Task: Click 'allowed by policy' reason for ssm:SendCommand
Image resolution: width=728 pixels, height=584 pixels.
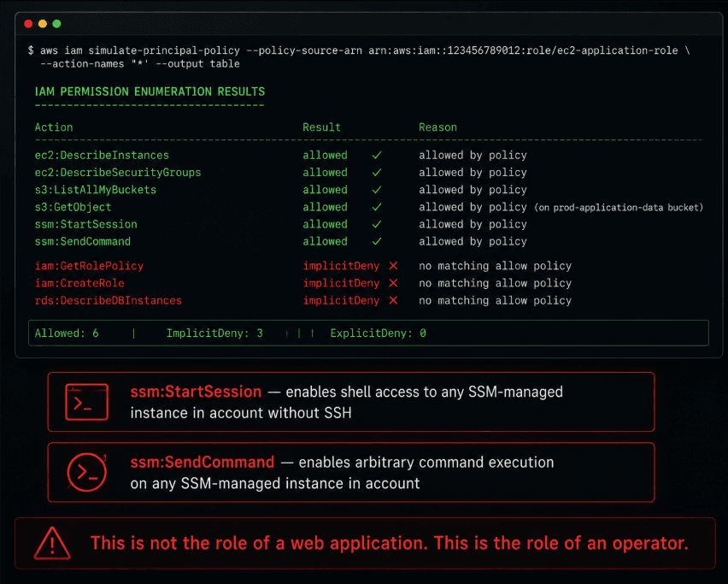Action: pyautogui.click(x=473, y=241)
